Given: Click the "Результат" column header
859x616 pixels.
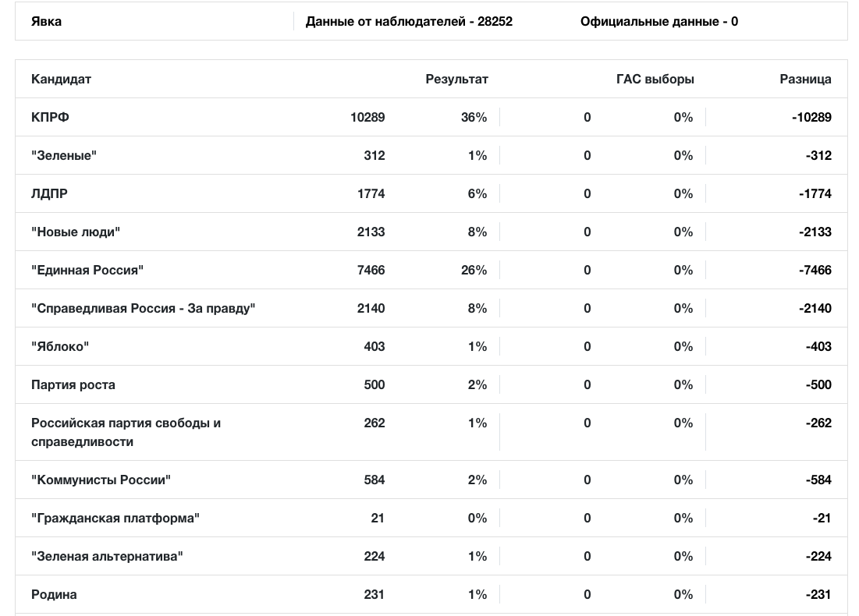Looking at the screenshot, I should pyautogui.click(x=456, y=79).
